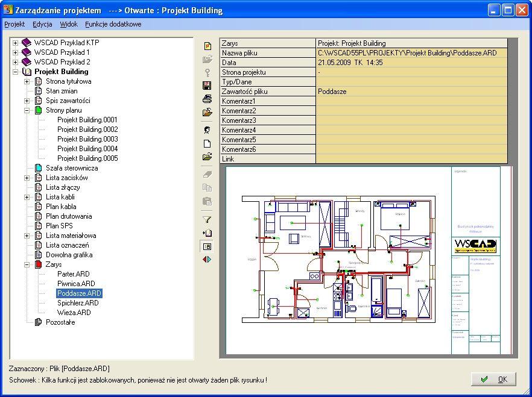Select the Piwnica.ARD file
The height and width of the screenshot is (397, 532).
[x=76, y=284]
